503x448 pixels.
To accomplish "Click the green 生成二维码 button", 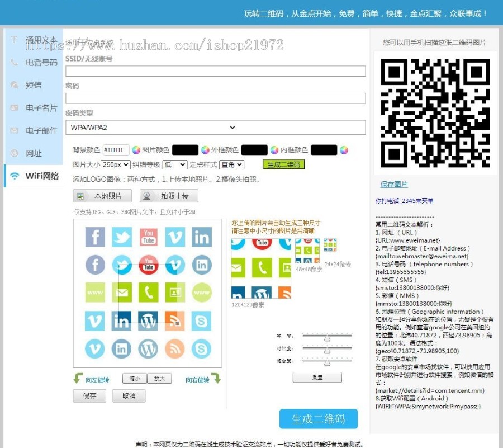I will click(x=284, y=164).
